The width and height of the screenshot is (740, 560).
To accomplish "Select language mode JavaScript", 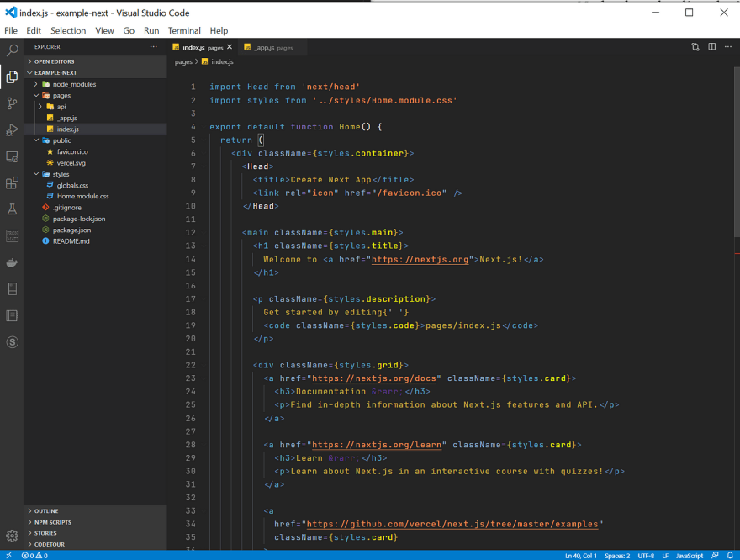I will (690, 556).
